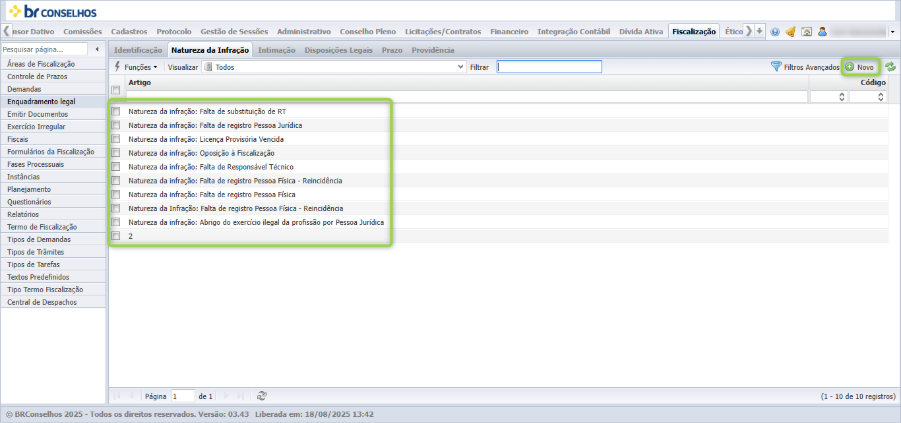
Task: Open Áreas de Fiscalização page
Action: (x=53, y=64)
